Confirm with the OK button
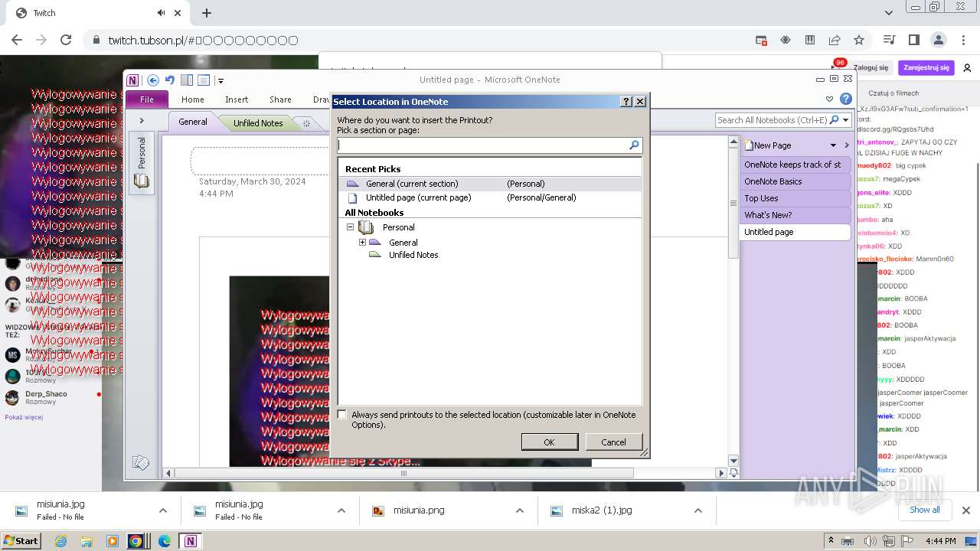Screen dimensions: 980x551 pos(549,442)
